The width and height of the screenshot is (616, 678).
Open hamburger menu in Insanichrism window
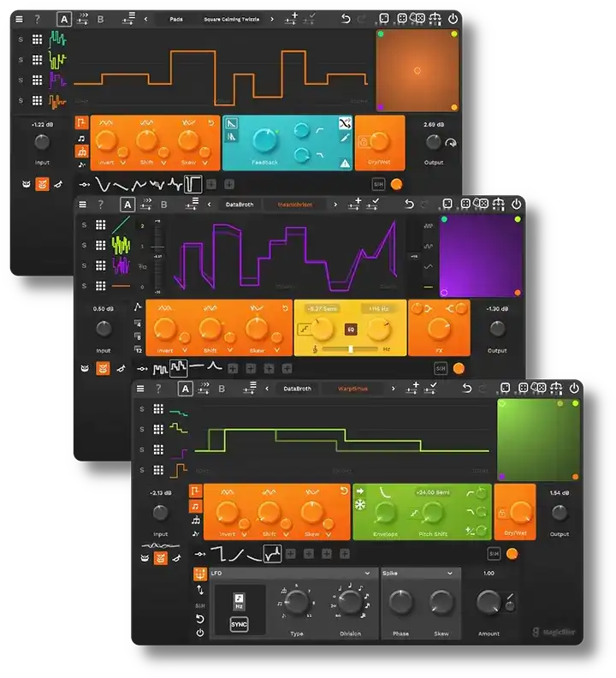(83, 205)
